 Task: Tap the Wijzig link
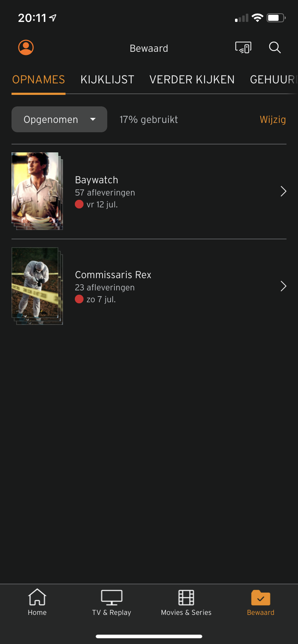(273, 120)
